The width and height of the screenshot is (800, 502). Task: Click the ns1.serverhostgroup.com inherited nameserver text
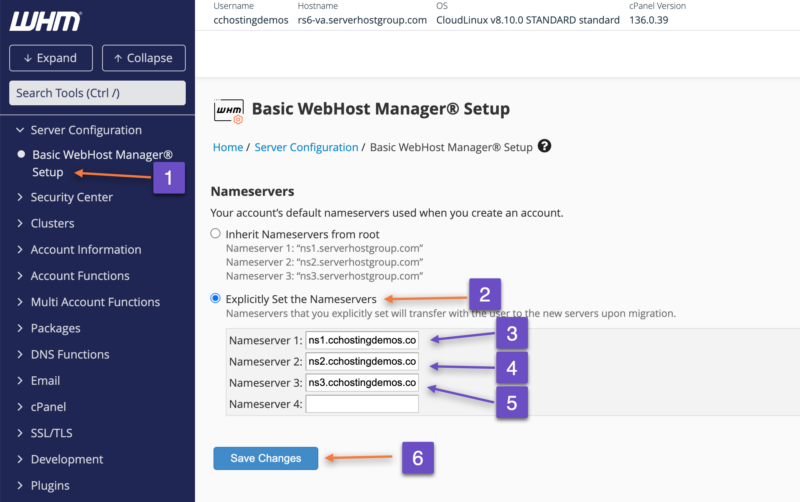pos(360,248)
